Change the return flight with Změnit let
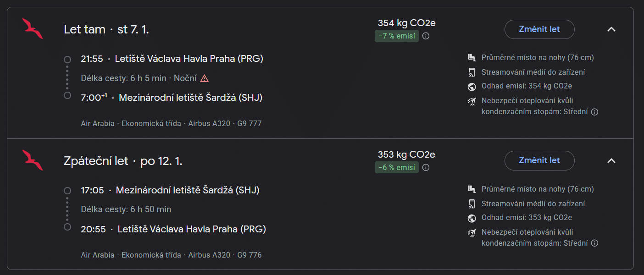The image size is (644, 275). click(x=539, y=160)
